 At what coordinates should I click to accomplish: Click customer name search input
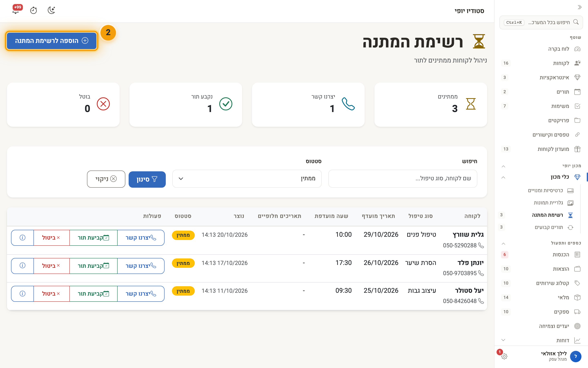click(403, 179)
